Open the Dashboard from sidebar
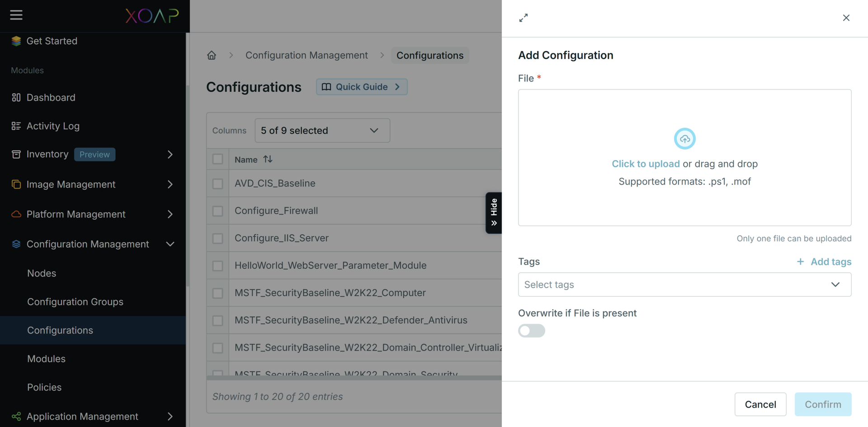 point(50,97)
